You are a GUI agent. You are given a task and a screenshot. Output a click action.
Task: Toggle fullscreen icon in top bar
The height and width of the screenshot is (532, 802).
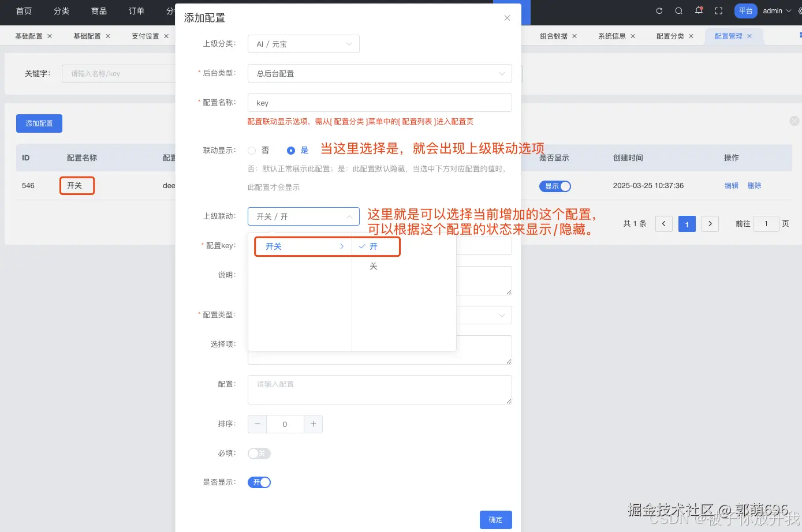(719, 11)
